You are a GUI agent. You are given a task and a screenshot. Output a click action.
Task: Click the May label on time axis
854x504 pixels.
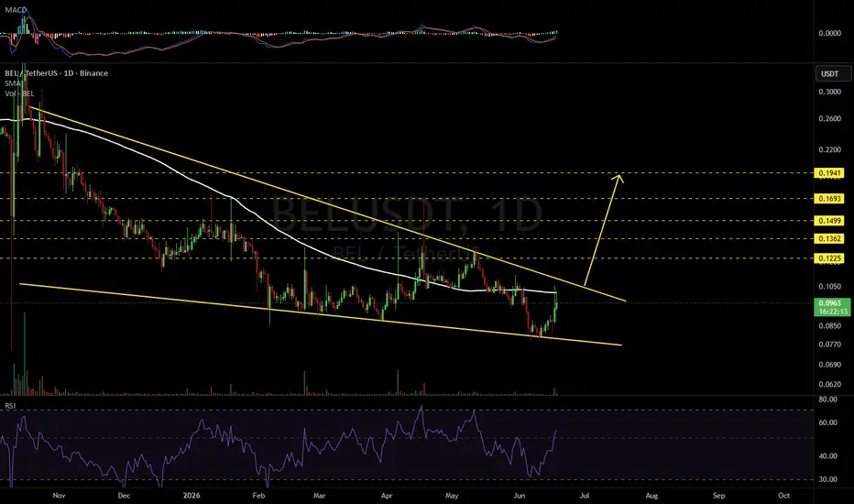452,496
